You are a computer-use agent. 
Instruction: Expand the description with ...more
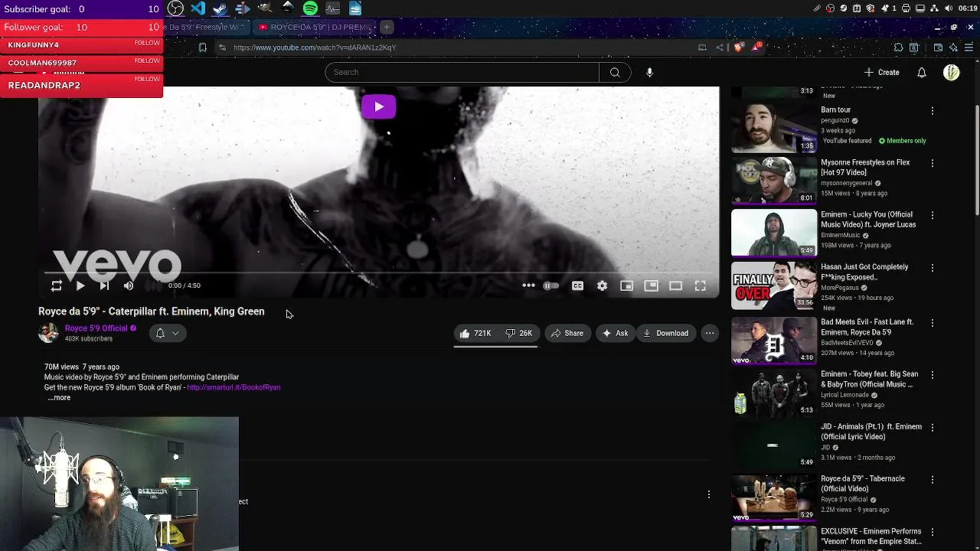tap(59, 398)
